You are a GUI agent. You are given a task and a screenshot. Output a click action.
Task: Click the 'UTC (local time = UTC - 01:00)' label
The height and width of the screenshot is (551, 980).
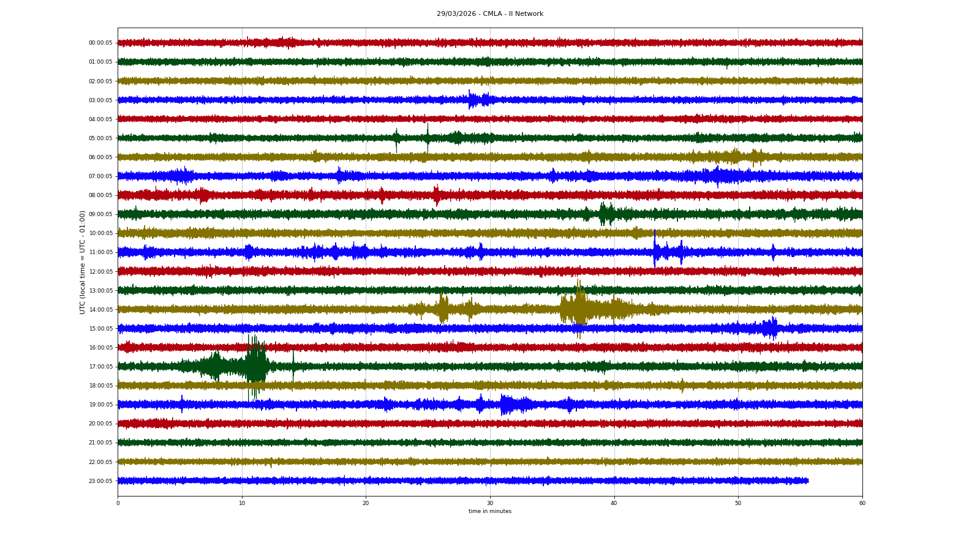[82, 262]
